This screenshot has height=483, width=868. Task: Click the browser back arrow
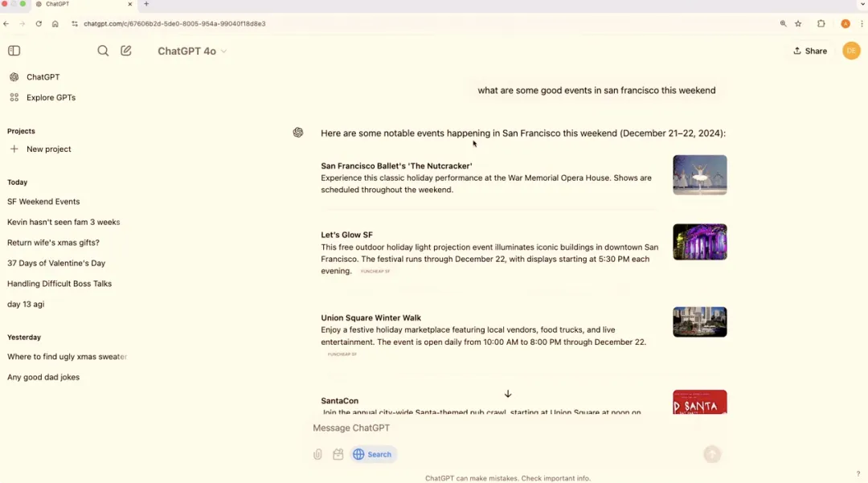(6, 24)
